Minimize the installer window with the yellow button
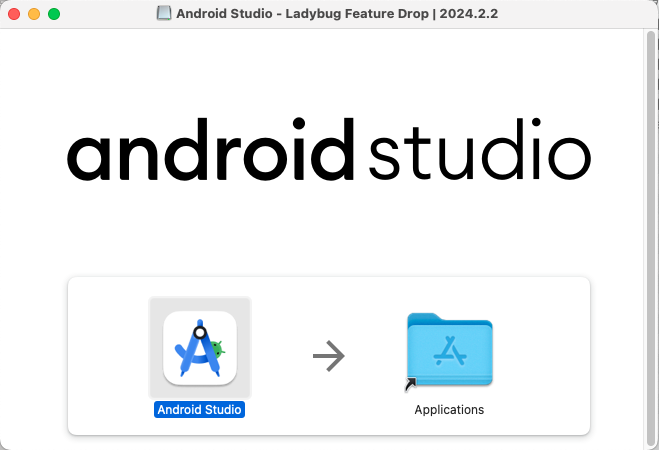 coord(34,14)
